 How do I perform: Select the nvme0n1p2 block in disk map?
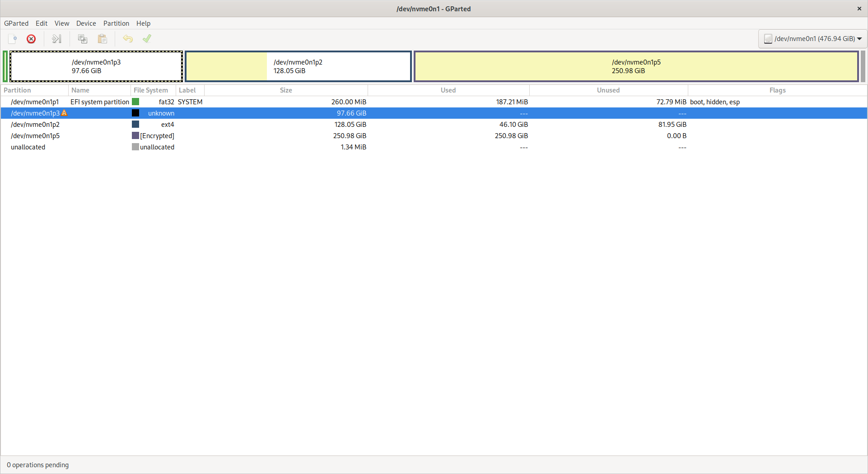tap(298, 66)
